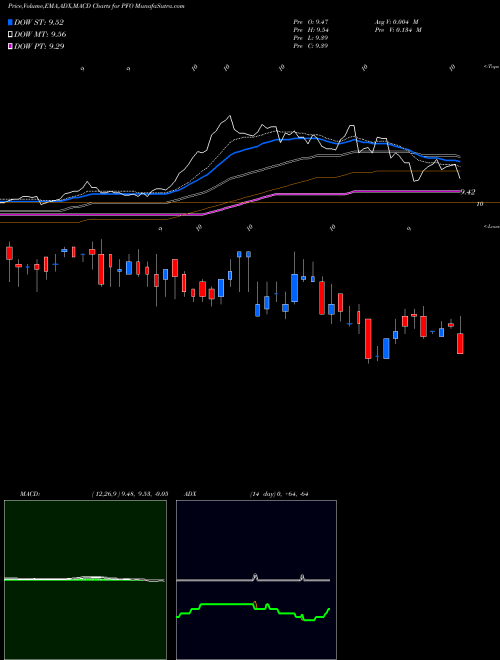Open the dark blue ADX indicator panel
500x660 pixels.
[256, 580]
